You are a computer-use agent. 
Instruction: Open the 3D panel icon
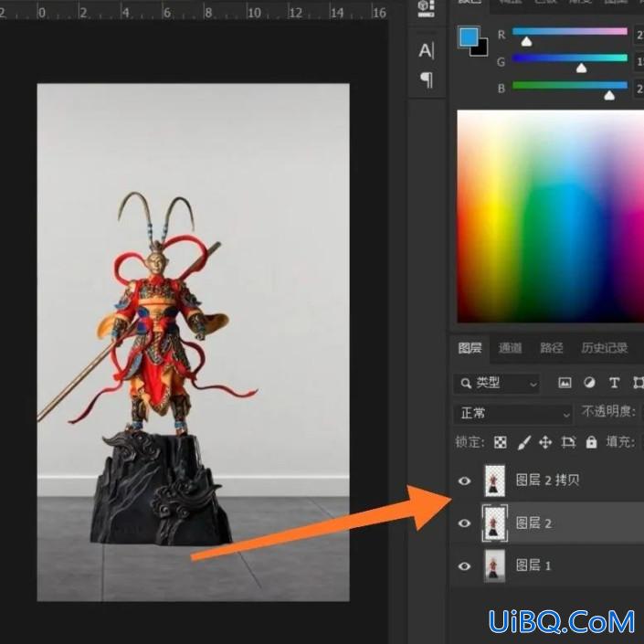427,8
